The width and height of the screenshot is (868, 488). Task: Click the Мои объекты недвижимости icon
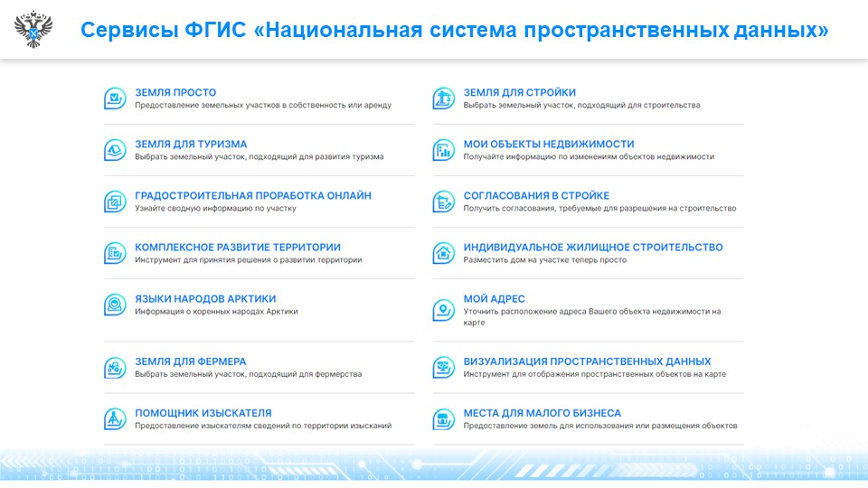pos(443,150)
